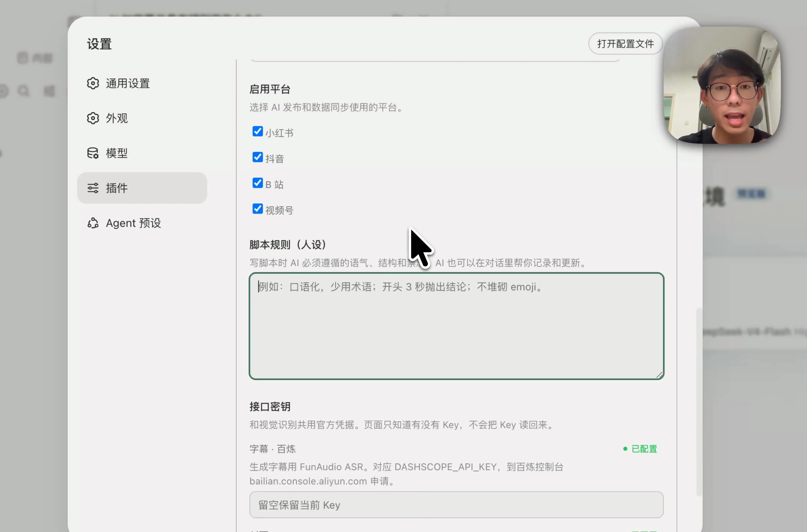Toggle the 抖音 platform checkbox
Viewport: 807px width, 532px height.
click(x=258, y=157)
